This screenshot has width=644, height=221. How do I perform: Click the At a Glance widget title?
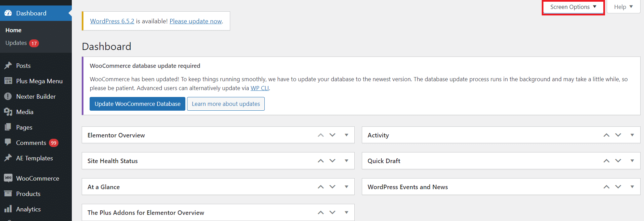pos(104,187)
